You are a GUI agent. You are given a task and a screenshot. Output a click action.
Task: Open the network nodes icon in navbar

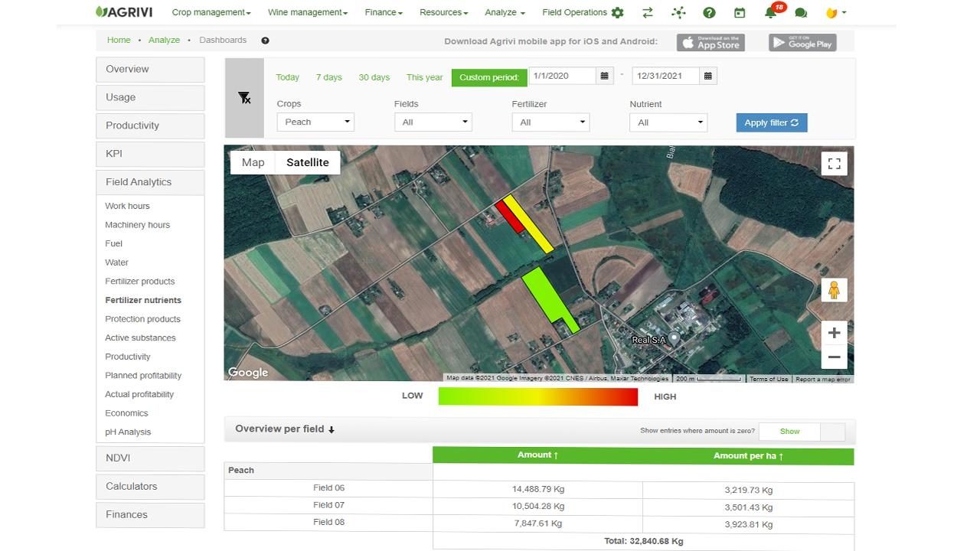(x=678, y=12)
